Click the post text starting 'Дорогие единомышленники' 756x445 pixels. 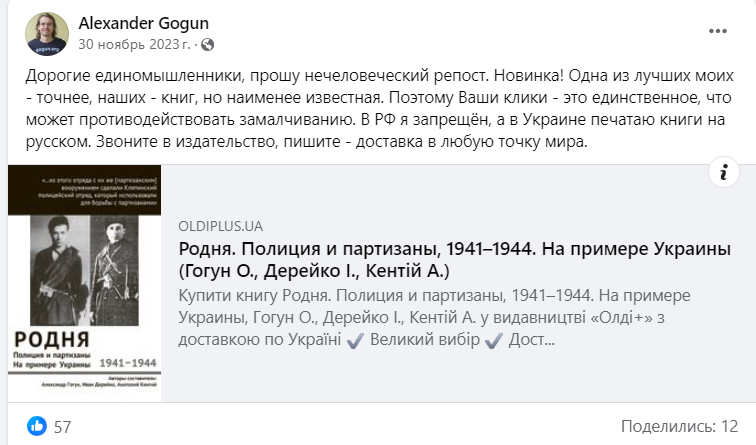coord(379,108)
